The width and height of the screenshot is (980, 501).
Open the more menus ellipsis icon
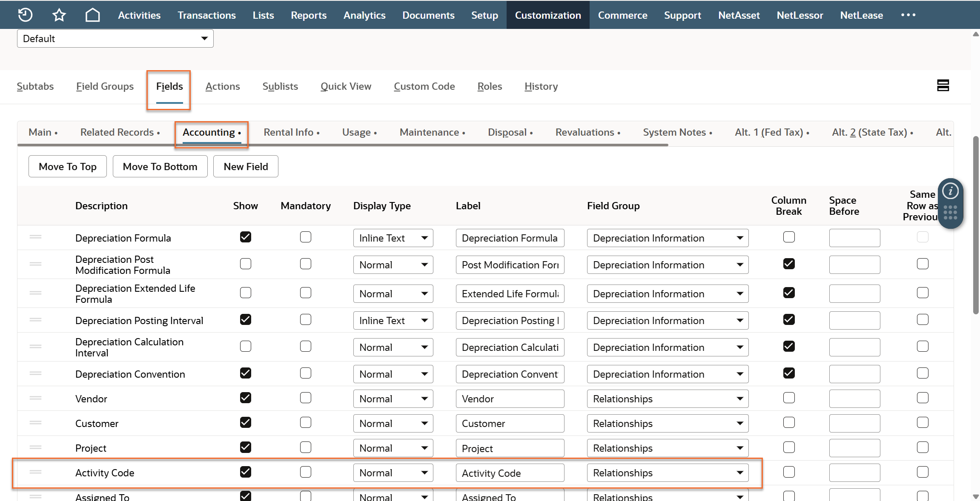pos(908,15)
